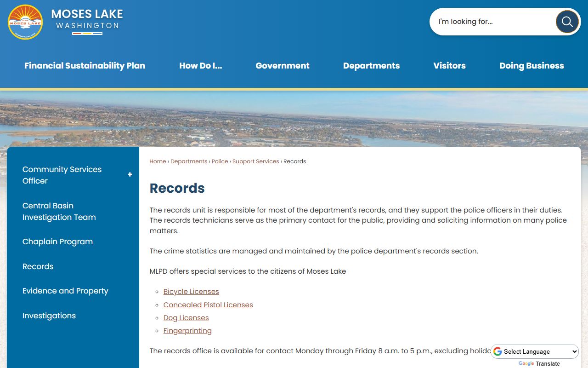Click the Google Translate attribution text

pyautogui.click(x=539, y=363)
